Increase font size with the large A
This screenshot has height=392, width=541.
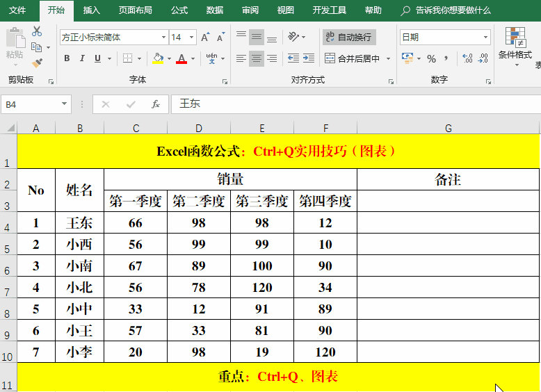205,37
